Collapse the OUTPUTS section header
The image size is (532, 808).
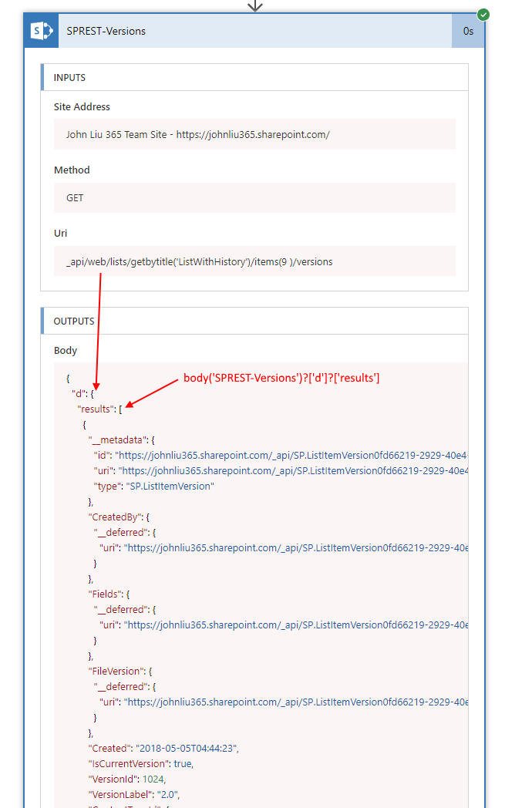(x=74, y=322)
